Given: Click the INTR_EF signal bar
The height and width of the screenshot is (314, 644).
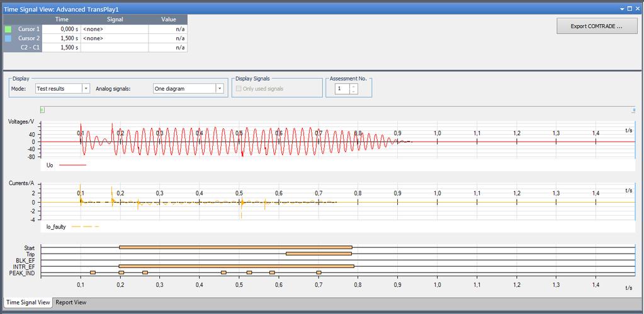Looking at the screenshot, I should (x=236, y=266).
